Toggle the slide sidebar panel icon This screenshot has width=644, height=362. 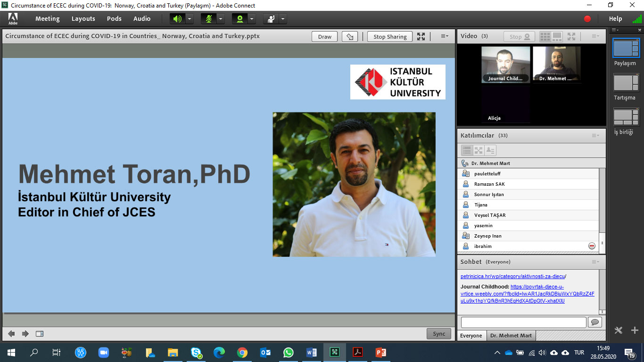coord(40,334)
